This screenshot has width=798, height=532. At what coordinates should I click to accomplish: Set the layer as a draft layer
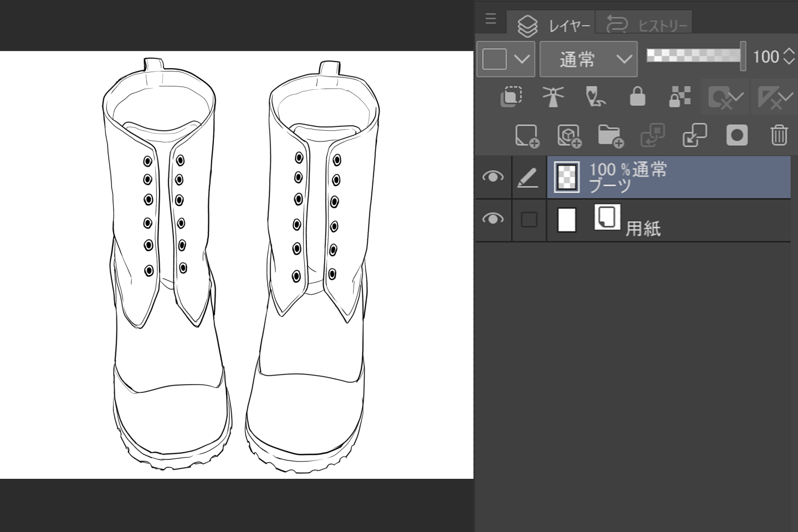pyautogui.click(x=595, y=96)
